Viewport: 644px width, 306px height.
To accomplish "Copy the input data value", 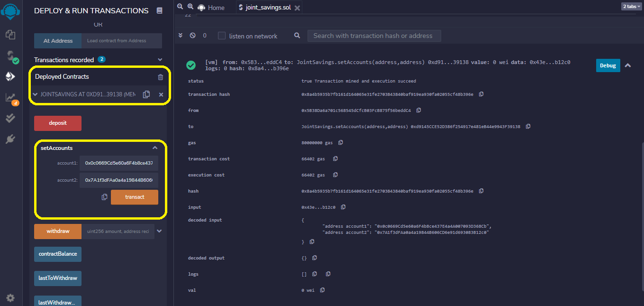I will [343, 207].
